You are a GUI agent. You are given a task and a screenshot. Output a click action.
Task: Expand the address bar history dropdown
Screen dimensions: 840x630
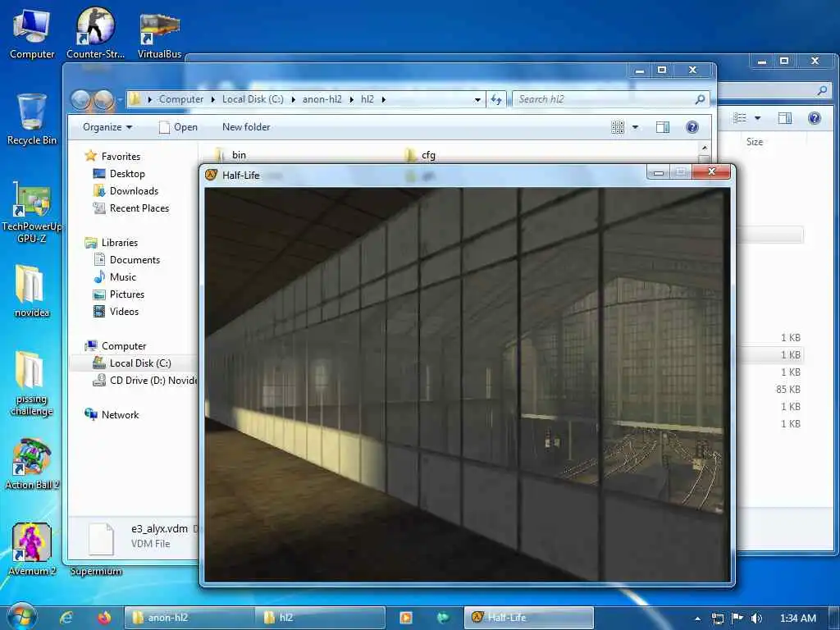pyautogui.click(x=477, y=99)
